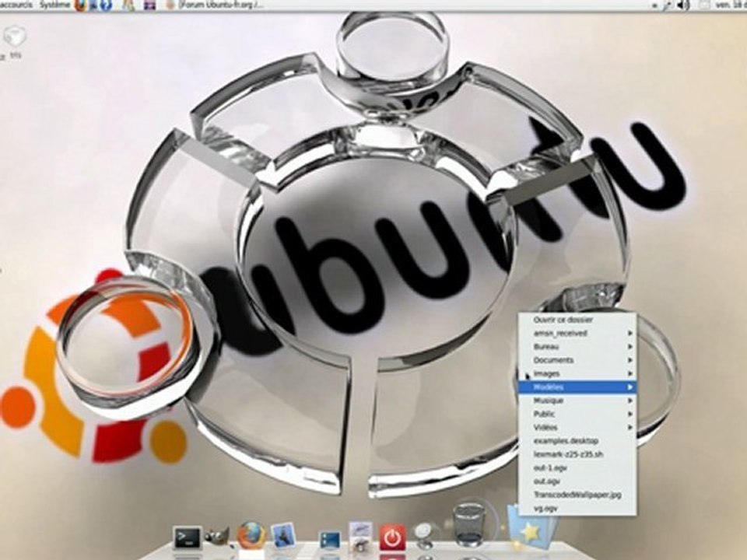
Task: Open vg.ogv from the menu
Action: pyautogui.click(x=577, y=509)
